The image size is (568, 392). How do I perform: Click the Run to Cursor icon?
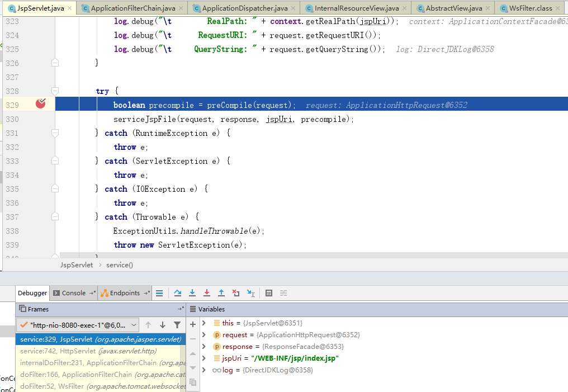click(250, 293)
